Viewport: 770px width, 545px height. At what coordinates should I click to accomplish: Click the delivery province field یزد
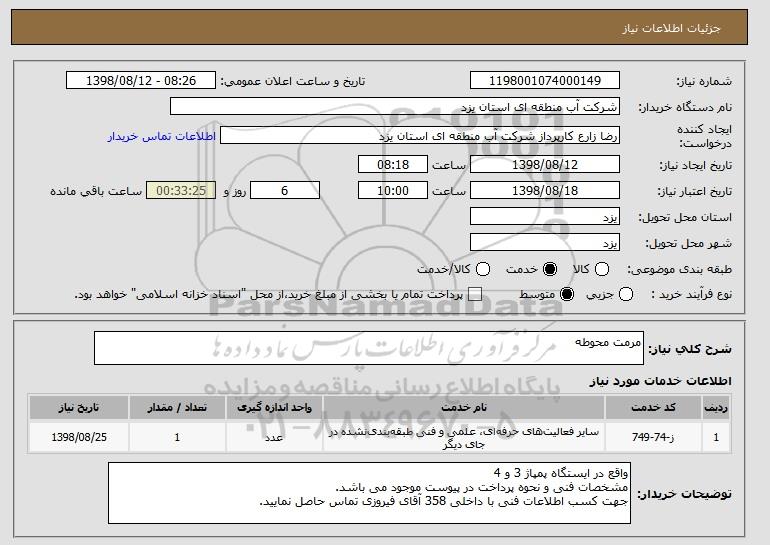click(545, 217)
